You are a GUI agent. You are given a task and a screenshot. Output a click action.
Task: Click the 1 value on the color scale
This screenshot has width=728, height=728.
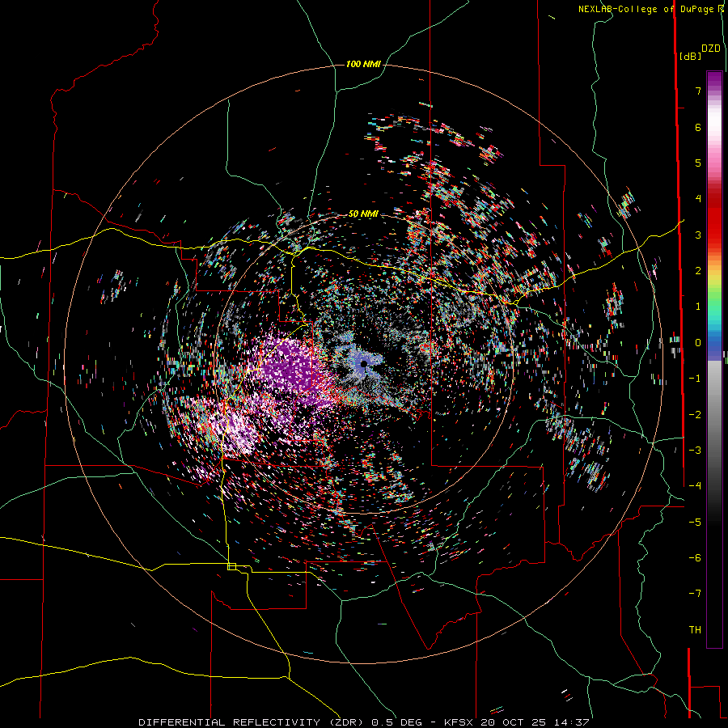[x=698, y=307]
